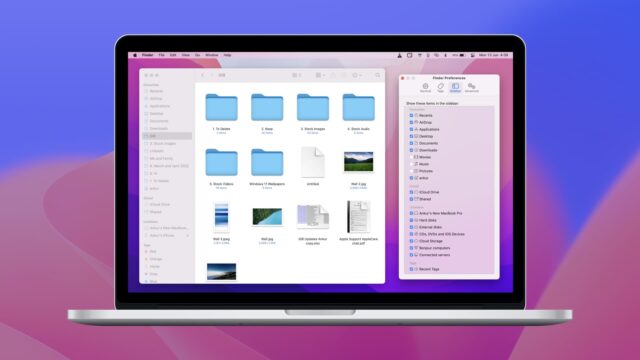Open the action (ellipsis) dropdown in Finder toolbar
Image resolution: width=640 pixels, height=360 pixels.
coord(357,76)
